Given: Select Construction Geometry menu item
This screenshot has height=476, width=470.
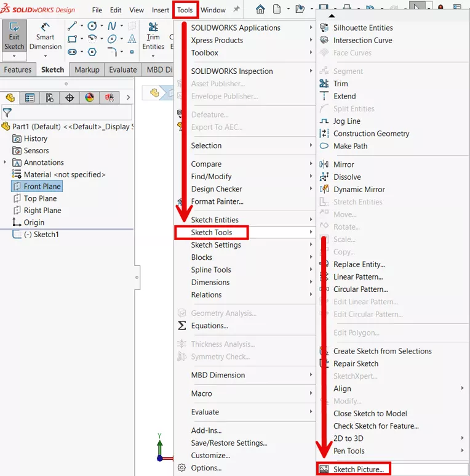Looking at the screenshot, I should click(393, 134).
